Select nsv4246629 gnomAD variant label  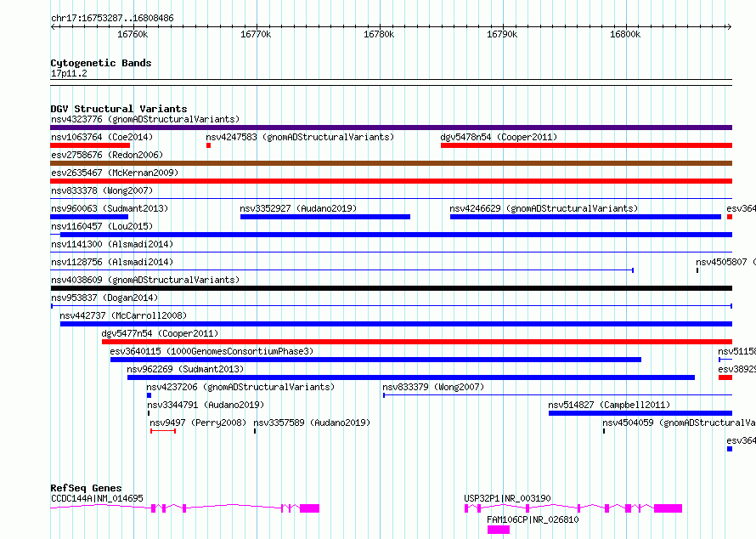(544, 208)
